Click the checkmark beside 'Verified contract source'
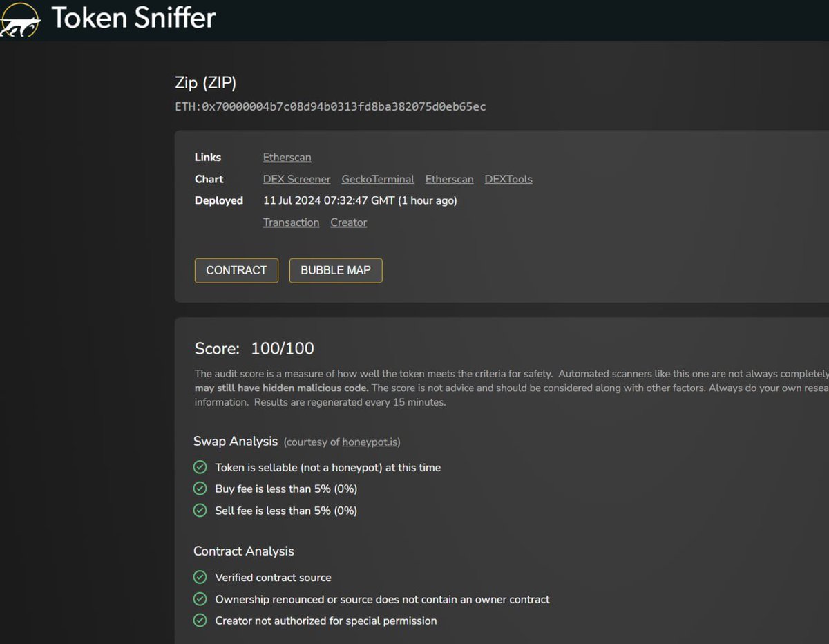This screenshot has width=829, height=644. pos(200,576)
